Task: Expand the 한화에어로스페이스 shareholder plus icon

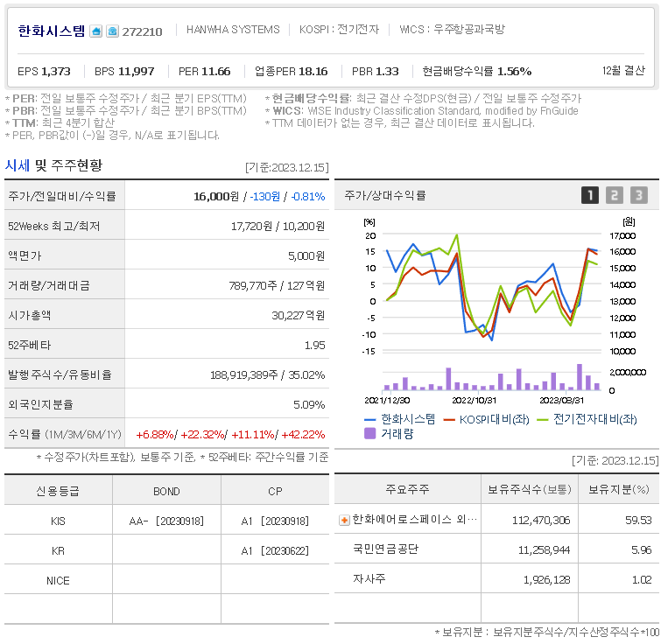Action: [x=344, y=520]
